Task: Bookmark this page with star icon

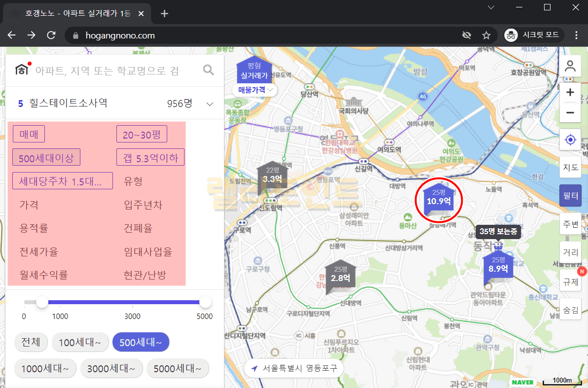Action: pos(486,35)
